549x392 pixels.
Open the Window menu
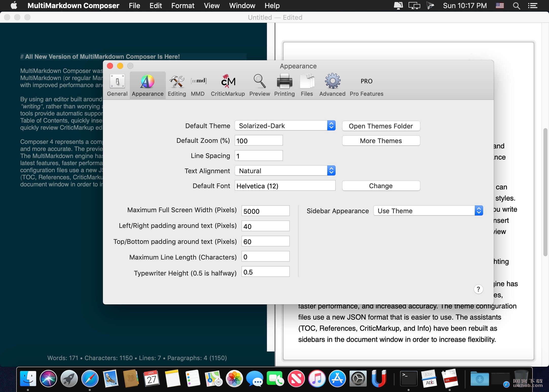(242, 6)
